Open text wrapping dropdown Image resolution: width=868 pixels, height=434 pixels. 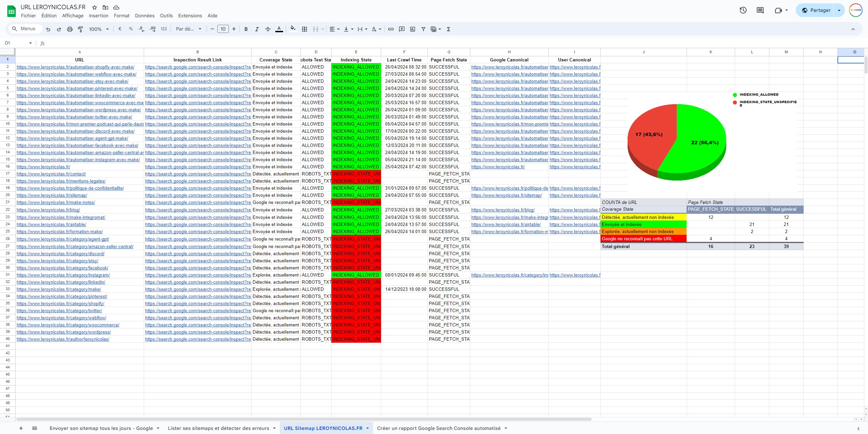[x=362, y=29]
